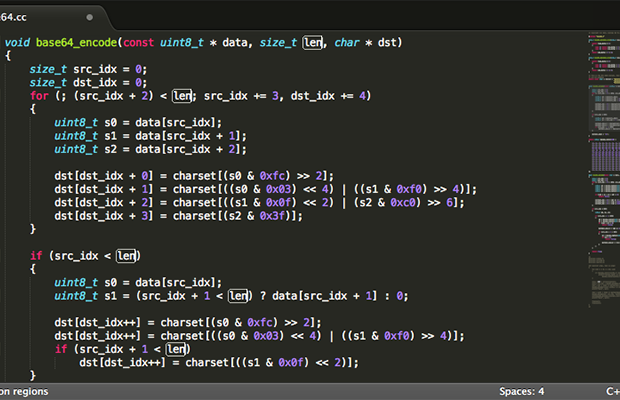Click 'len' in 'if (src_idx + 1 < len)'

176,349
